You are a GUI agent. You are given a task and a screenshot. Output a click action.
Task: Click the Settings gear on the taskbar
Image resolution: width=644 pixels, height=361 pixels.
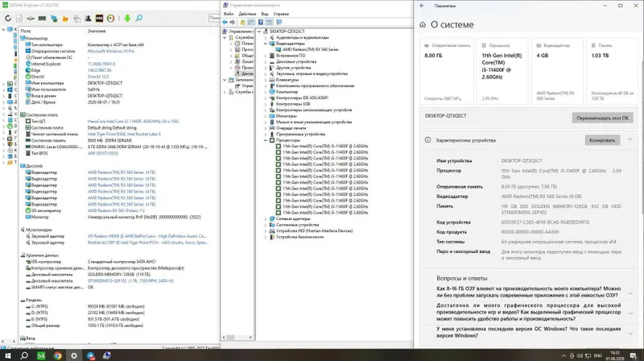point(74,355)
